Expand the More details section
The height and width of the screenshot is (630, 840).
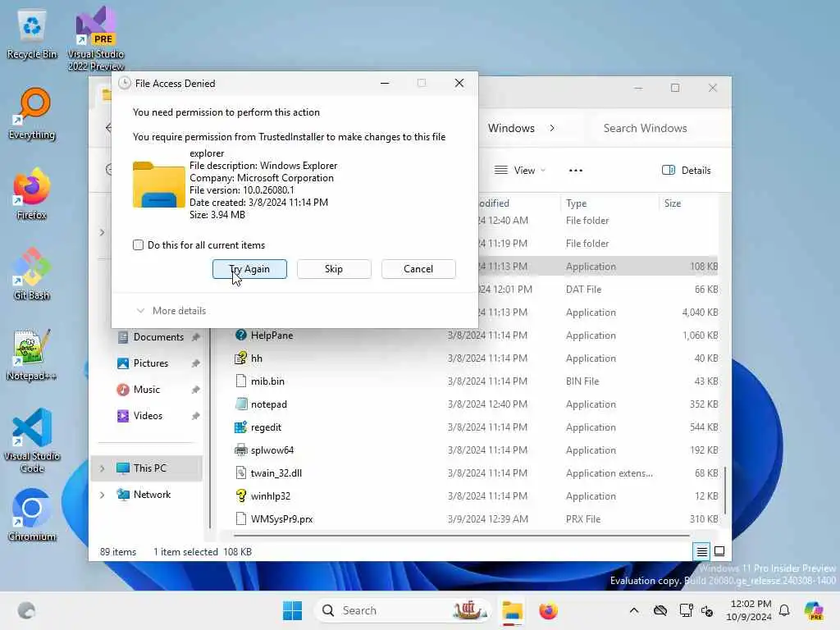click(171, 311)
